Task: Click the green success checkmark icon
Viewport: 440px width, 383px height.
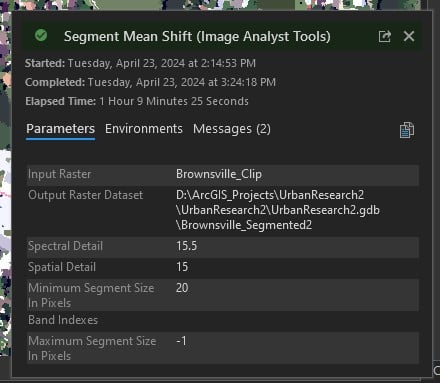Action: (41, 35)
